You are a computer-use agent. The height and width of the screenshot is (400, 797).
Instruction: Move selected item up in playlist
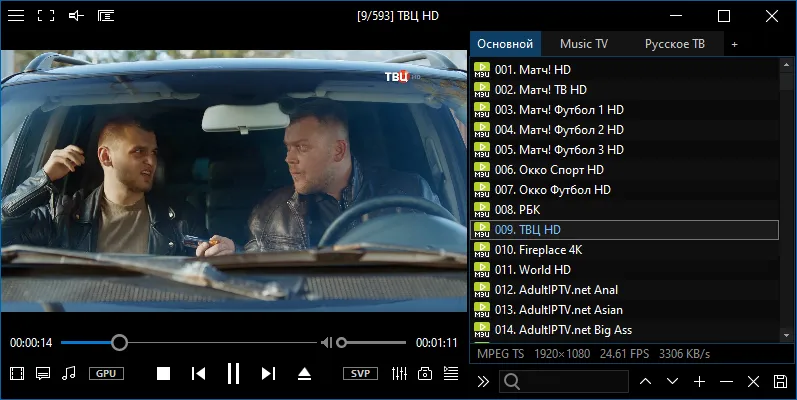click(646, 381)
